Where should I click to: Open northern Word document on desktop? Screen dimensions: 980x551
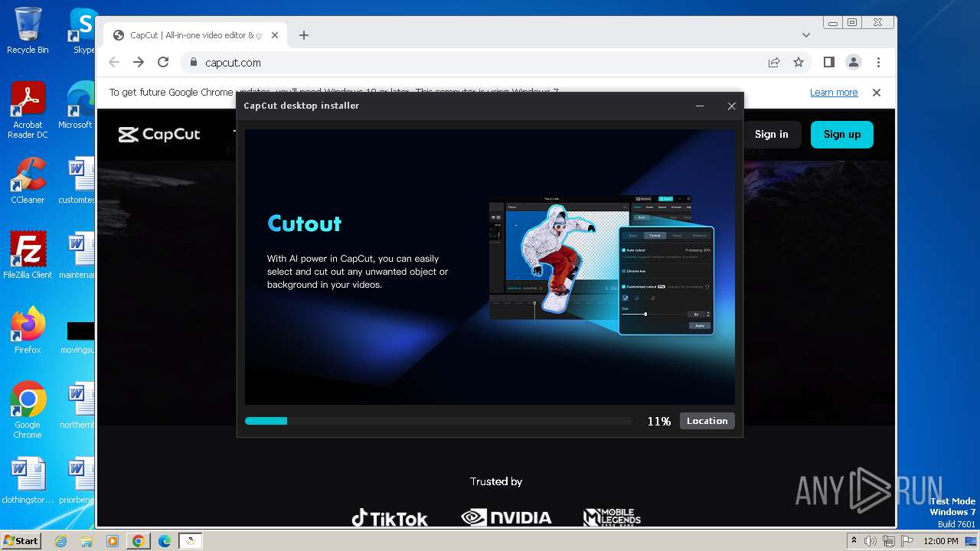coord(77,406)
